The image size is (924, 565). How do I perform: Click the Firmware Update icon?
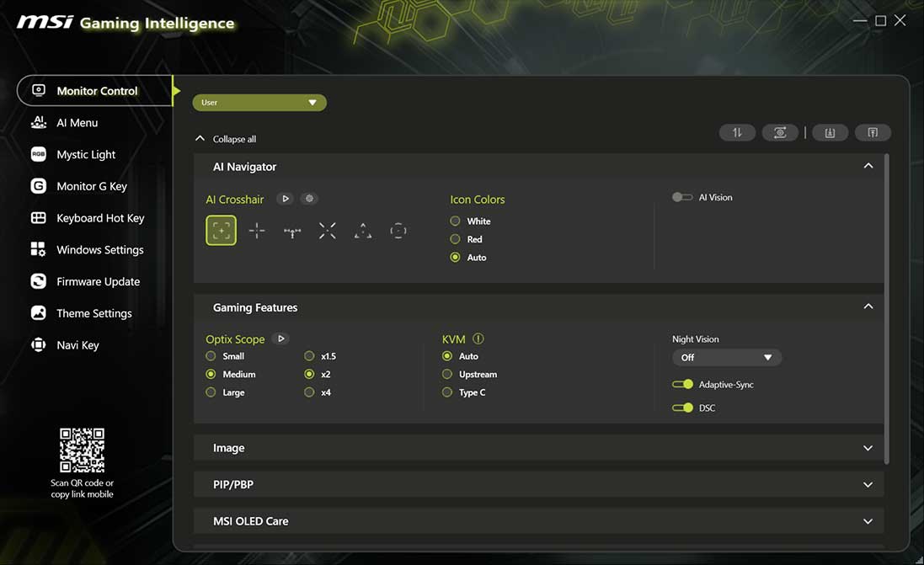(38, 281)
